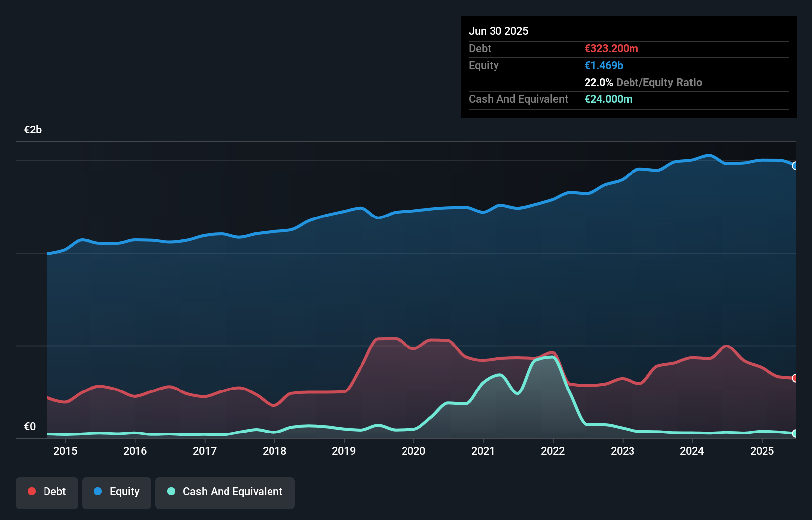
Task: Click the teal Cash And Equivalent dot icon
Action: coord(171,491)
